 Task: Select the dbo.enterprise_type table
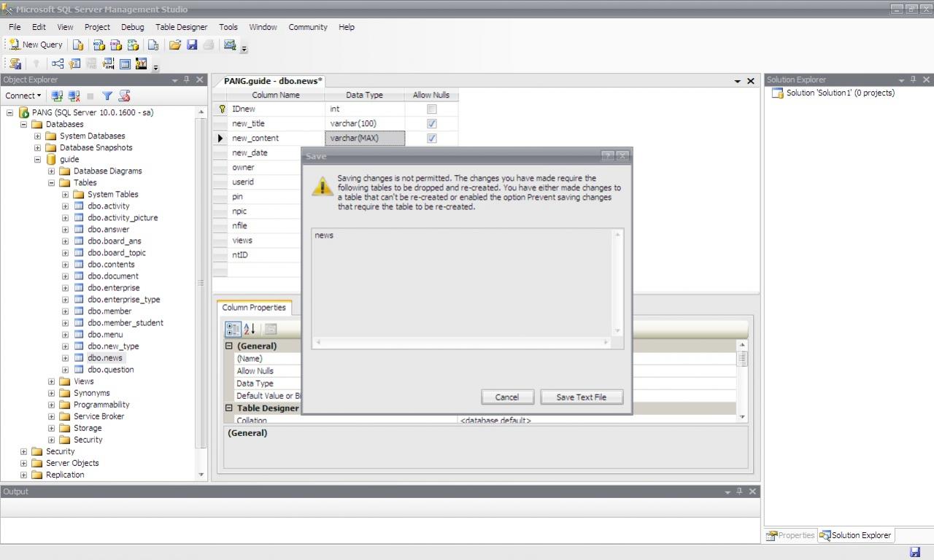123,300
